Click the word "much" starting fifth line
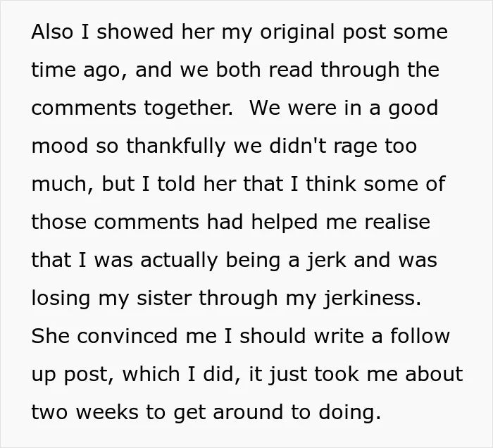The width and height of the screenshot is (493, 448). click(60, 184)
